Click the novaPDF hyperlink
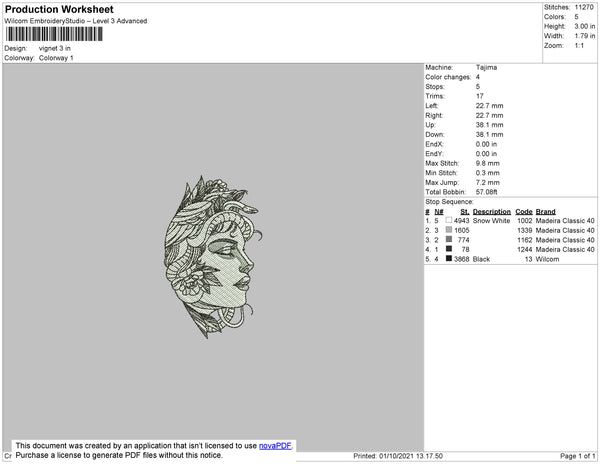 coord(275,446)
